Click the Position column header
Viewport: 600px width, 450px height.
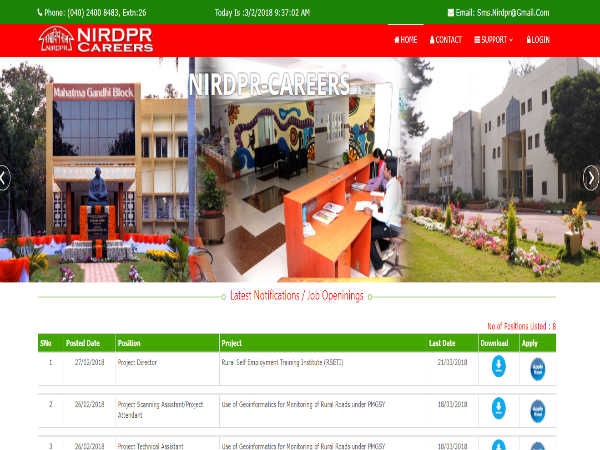point(129,343)
